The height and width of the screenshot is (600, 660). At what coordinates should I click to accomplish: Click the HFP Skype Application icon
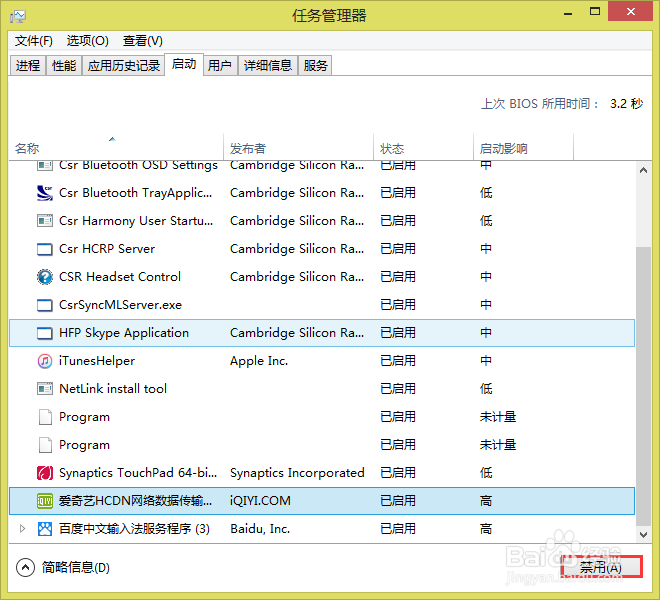point(45,333)
